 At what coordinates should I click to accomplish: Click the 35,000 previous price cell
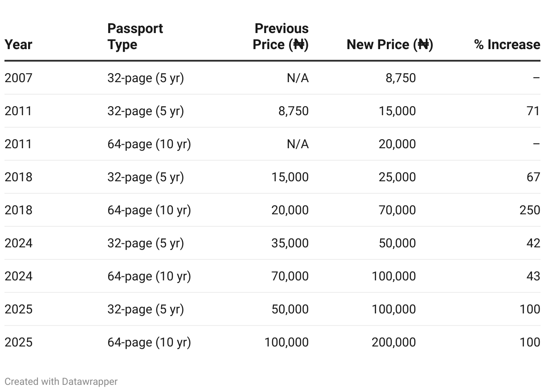click(290, 243)
